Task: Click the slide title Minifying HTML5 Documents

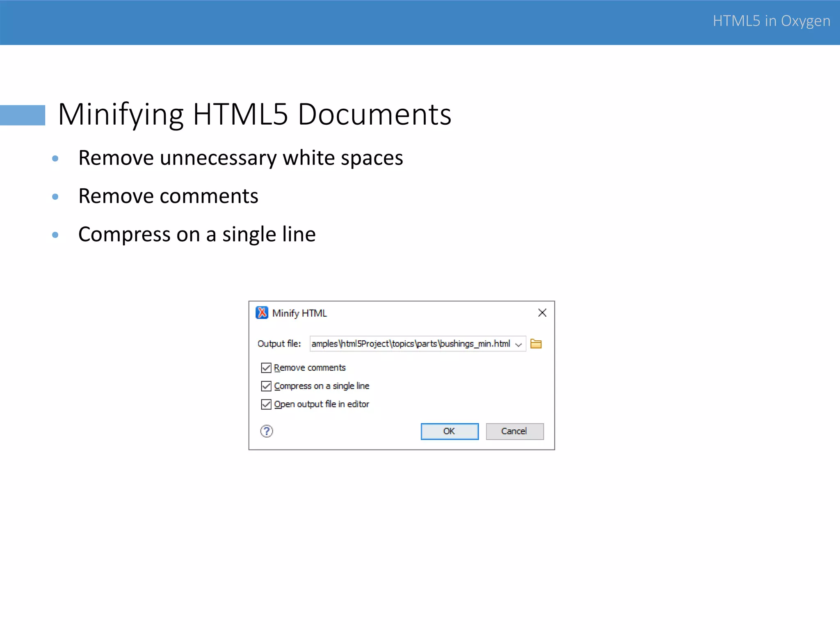Action: pos(255,114)
